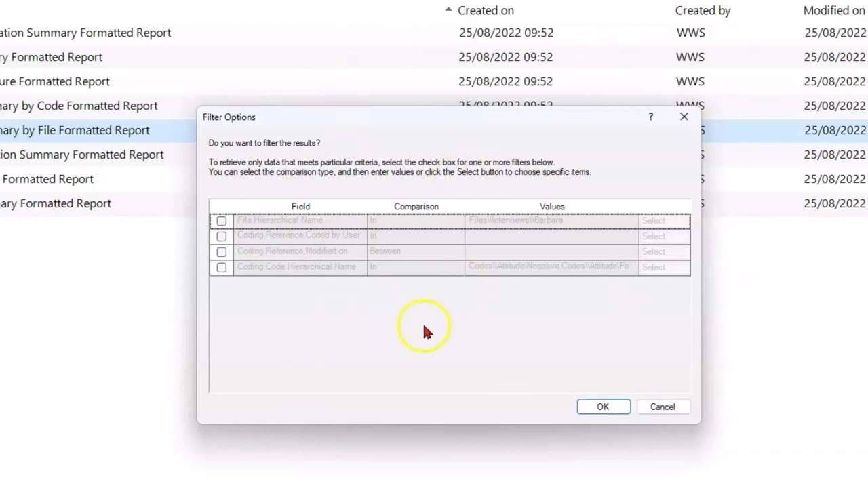The width and height of the screenshot is (868, 488).
Task: Click the 'Coding Code Hierarchical Name' field cell
Action: 300,268
